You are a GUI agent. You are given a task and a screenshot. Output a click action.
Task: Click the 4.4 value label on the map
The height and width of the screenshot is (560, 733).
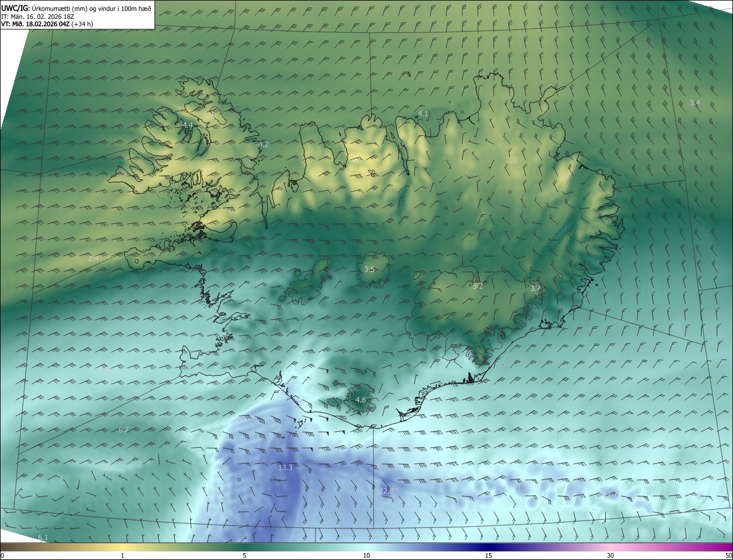click(188, 125)
